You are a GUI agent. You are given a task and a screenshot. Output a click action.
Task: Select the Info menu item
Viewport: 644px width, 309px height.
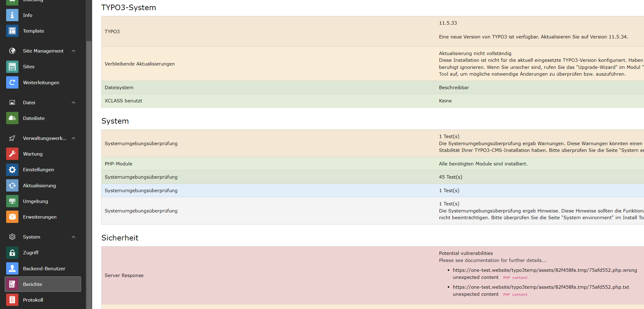(43, 15)
